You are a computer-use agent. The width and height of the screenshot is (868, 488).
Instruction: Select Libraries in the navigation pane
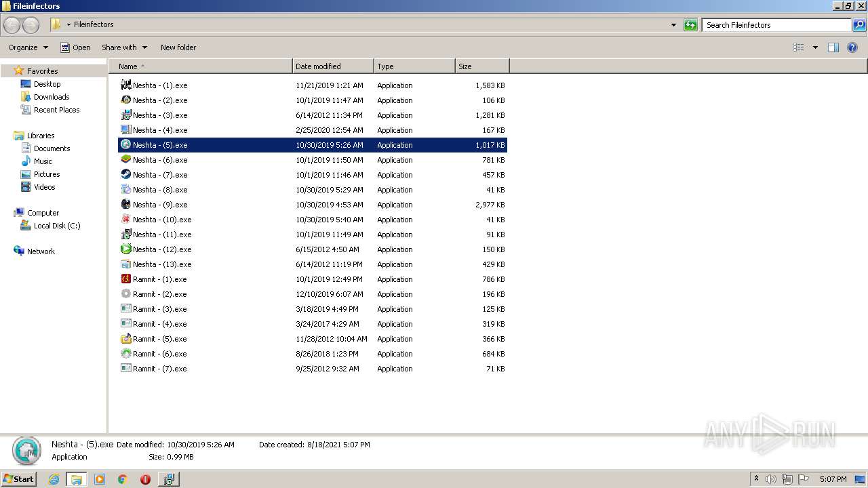pos(41,136)
